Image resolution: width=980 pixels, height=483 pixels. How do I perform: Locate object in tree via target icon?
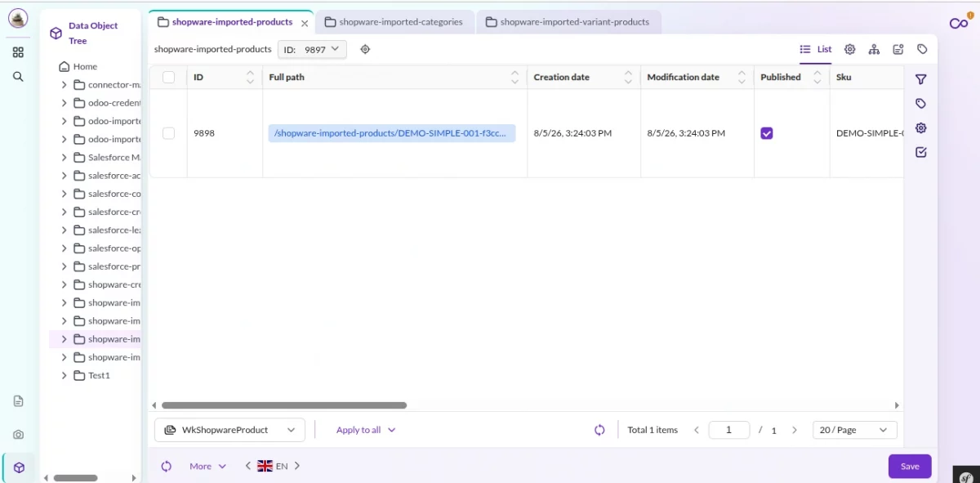(x=365, y=49)
